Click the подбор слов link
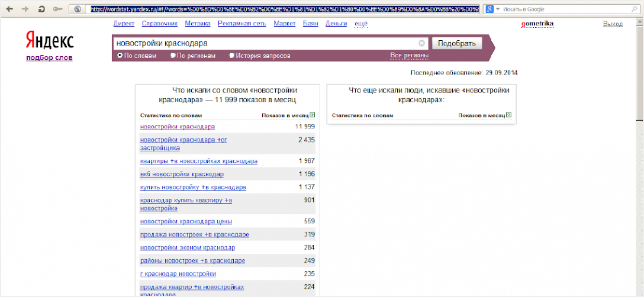This screenshot has height=297, width=644. click(49, 57)
